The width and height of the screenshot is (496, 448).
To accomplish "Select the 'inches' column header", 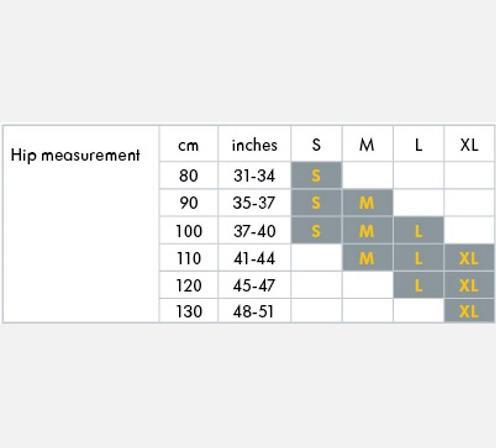I will (x=255, y=145).
